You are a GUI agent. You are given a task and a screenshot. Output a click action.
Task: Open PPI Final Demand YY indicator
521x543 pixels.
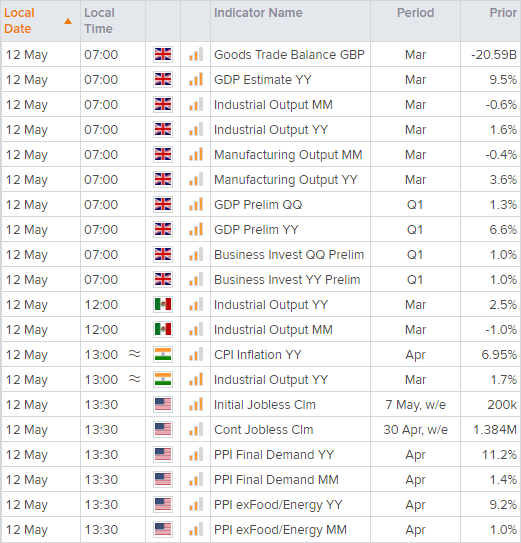point(274,455)
